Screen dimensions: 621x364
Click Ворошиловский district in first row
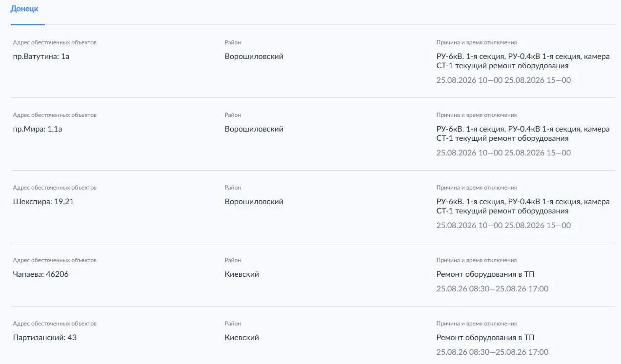click(254, 57)
